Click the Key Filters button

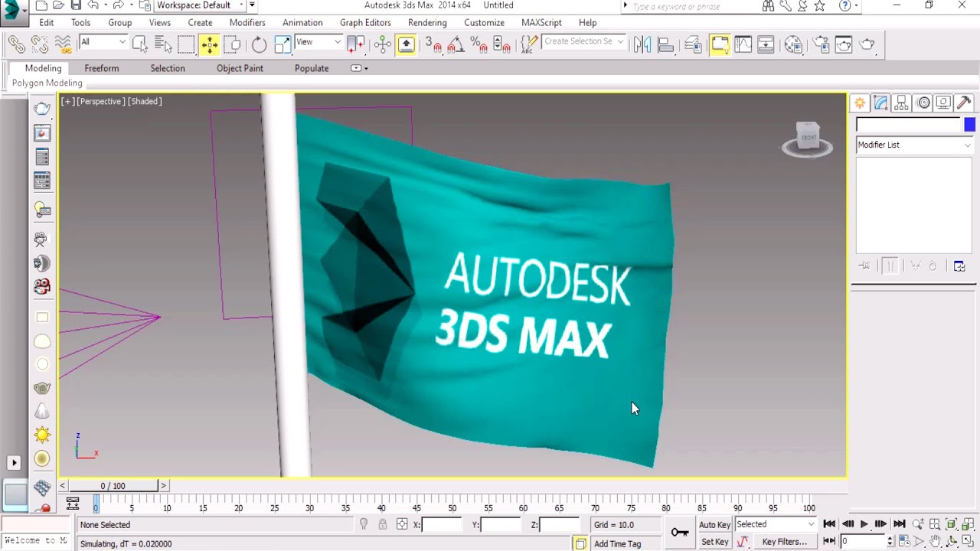click(x=785, y=542)
